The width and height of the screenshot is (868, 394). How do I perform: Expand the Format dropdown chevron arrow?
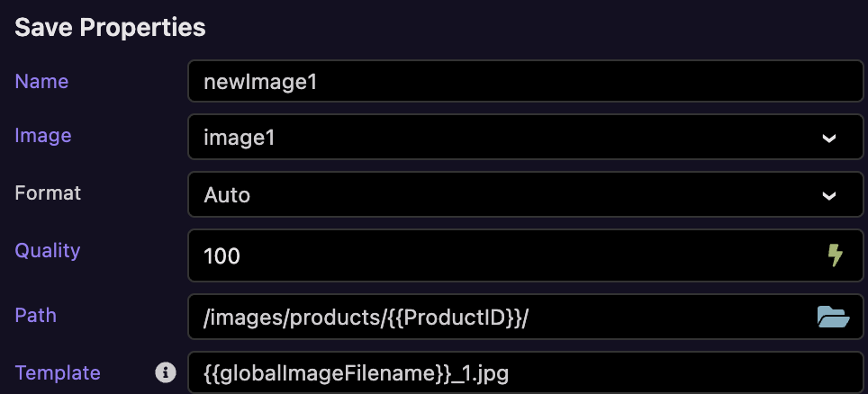click(x=828, y=195)
